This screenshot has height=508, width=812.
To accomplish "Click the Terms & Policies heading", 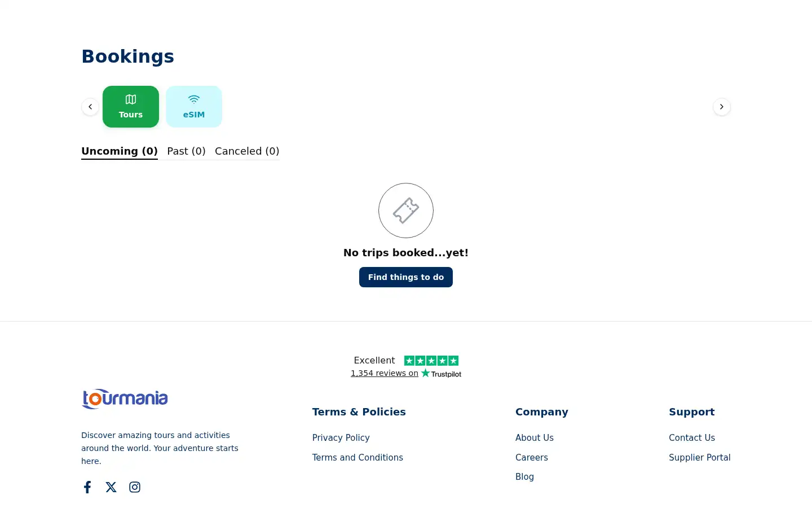I will click(x=359, y=412).
